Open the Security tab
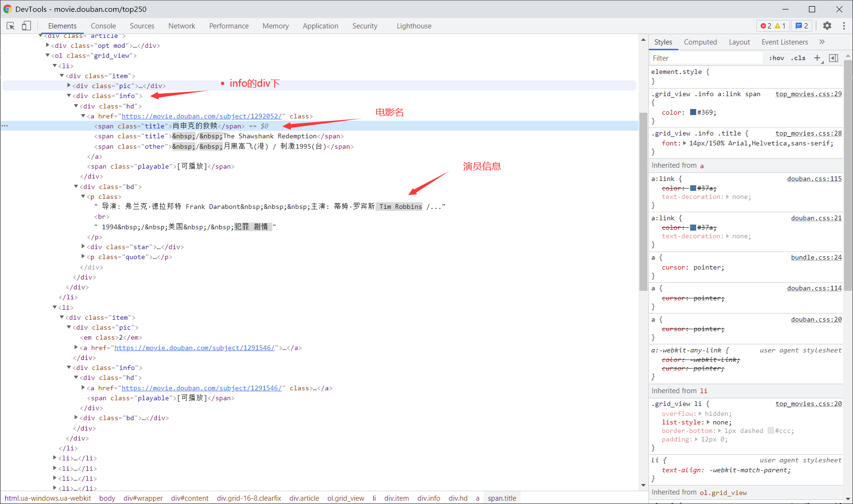Viewport: 853px width, 504px height. click(365, 26)
